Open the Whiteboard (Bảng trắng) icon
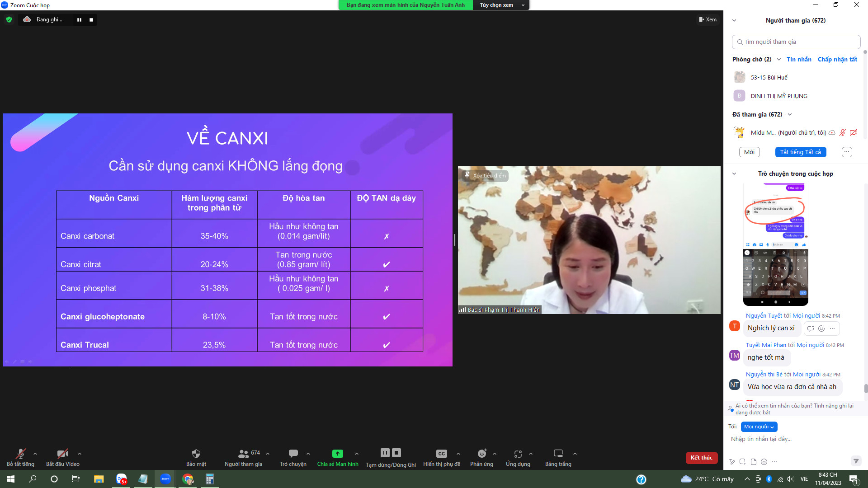Viewport: 868px width, 488px height. tap(558, 454)
